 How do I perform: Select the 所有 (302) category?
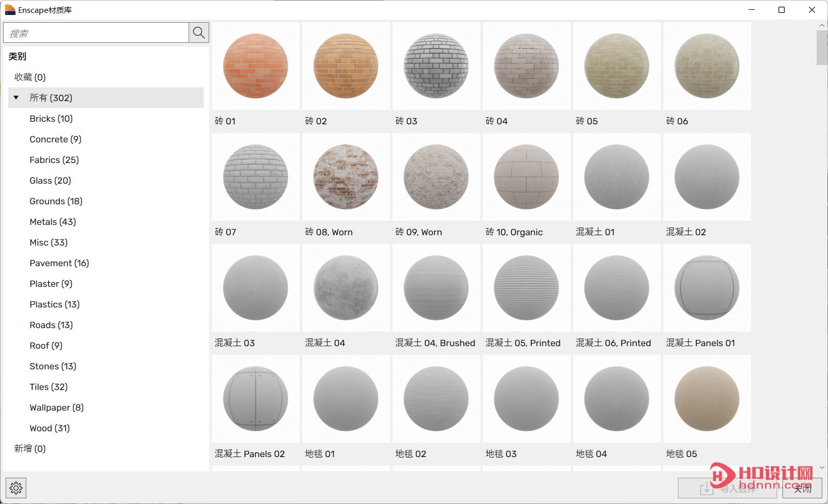(106, 97)
